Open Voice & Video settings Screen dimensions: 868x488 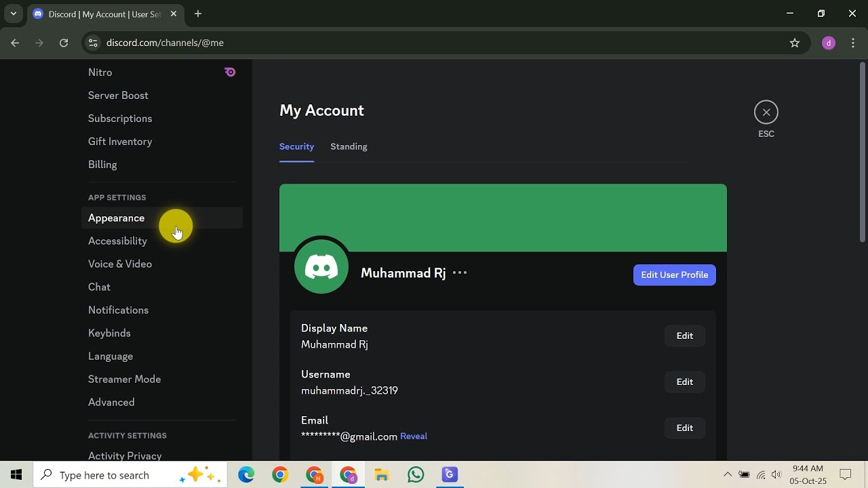point(162,264)
